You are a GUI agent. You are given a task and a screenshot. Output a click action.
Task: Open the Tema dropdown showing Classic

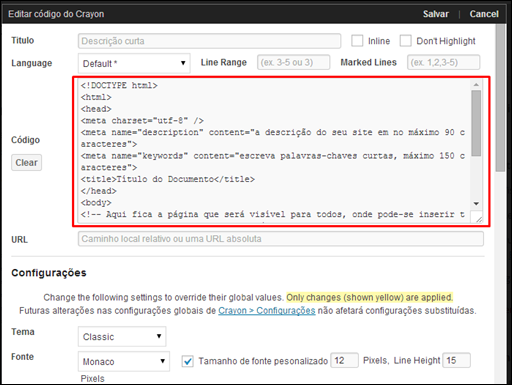point(122,337)
